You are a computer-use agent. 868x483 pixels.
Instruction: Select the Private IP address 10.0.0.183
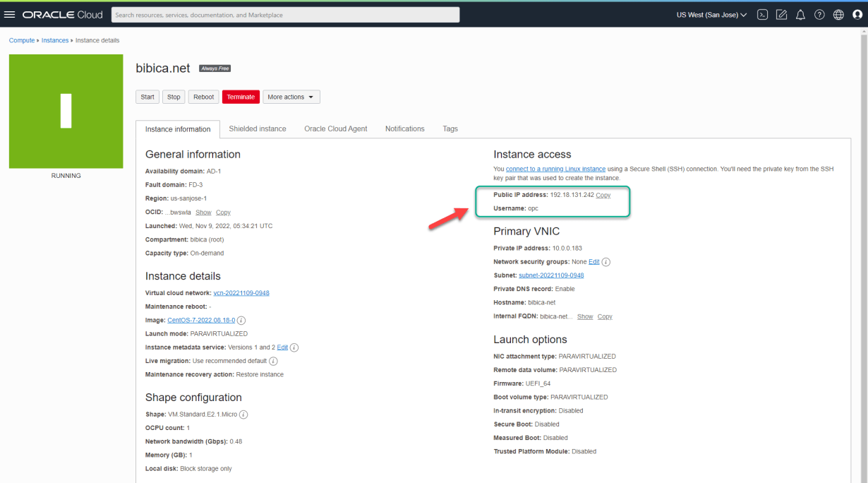[x=567, y=249]
